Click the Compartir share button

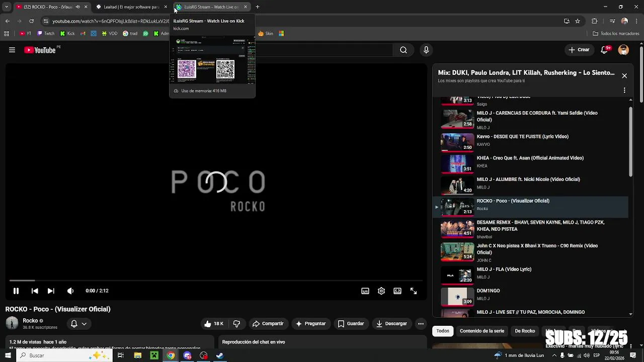[x=268, y=324]
